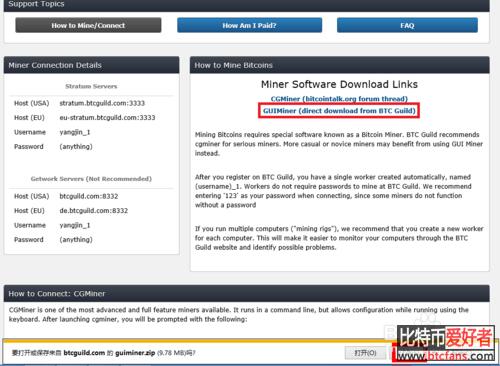Click the Getwork Servers (Not Recommended) label
This screenshot has height=366, width=500.
click(x=91, y=179)
